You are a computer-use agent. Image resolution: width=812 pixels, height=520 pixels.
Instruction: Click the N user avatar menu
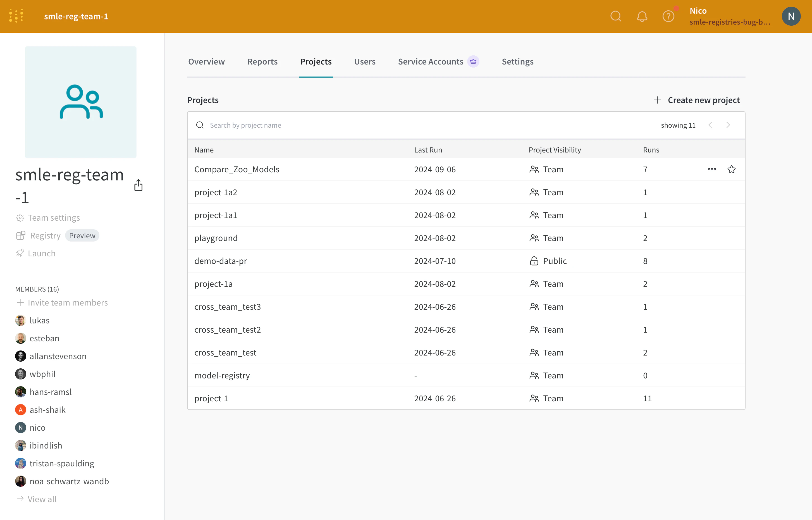[x=791, y=16]
